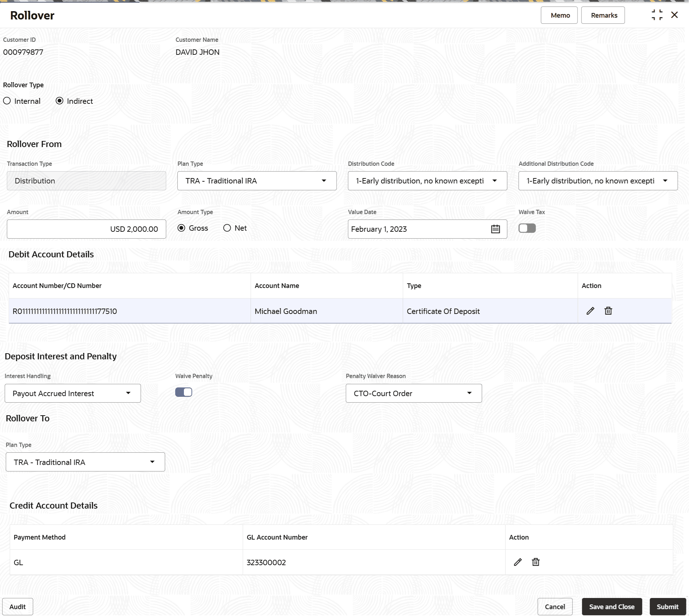The width and height of the screenshot is (689, 616).
Task: Open the Memo button
Action: [559, 15]
